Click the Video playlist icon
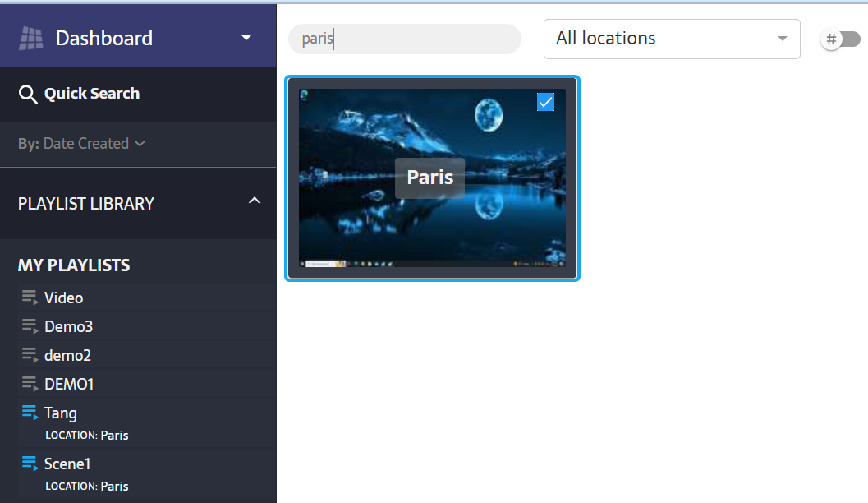The image size is (868, 503). (30, 298)
